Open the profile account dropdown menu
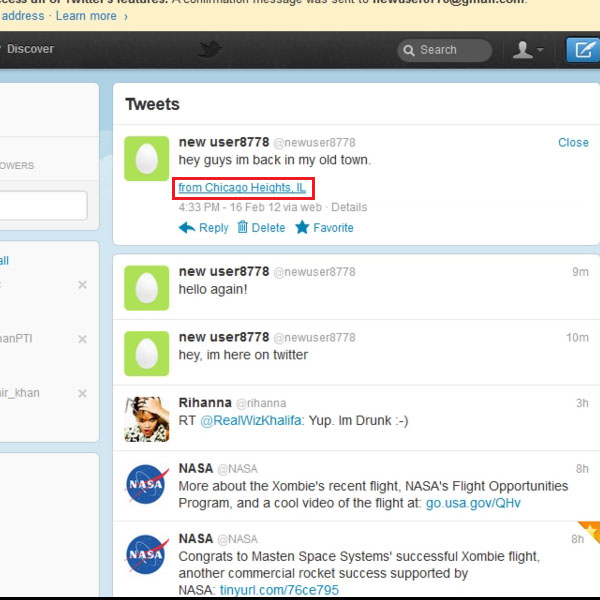This screenshot has width=600, height=600. point(528,50)
